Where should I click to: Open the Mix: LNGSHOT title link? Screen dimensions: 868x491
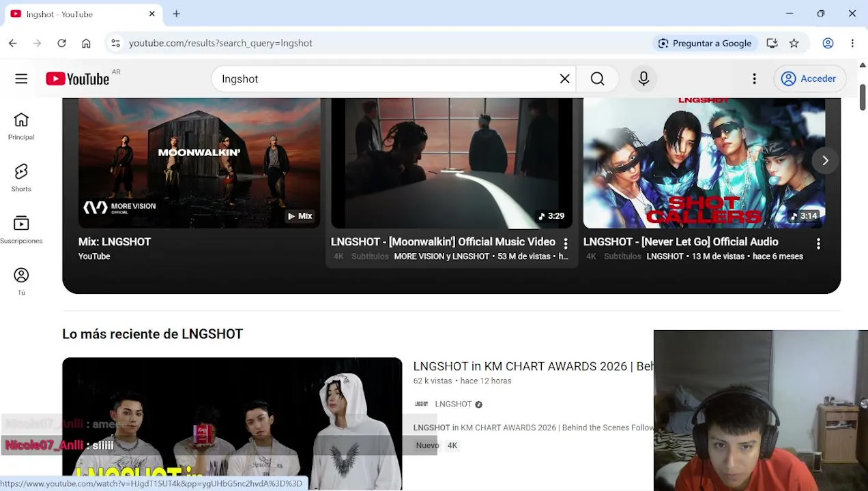point(115,241)
